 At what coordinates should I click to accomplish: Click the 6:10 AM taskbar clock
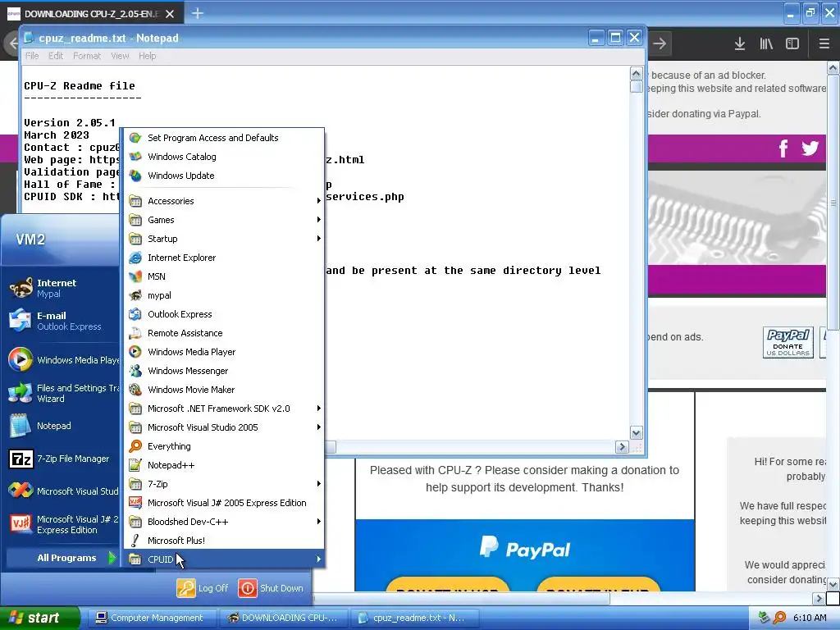click(x=810, y=618)
